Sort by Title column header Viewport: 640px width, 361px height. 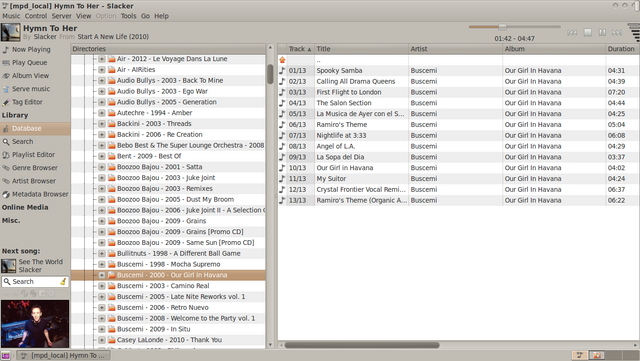point(361,49)
